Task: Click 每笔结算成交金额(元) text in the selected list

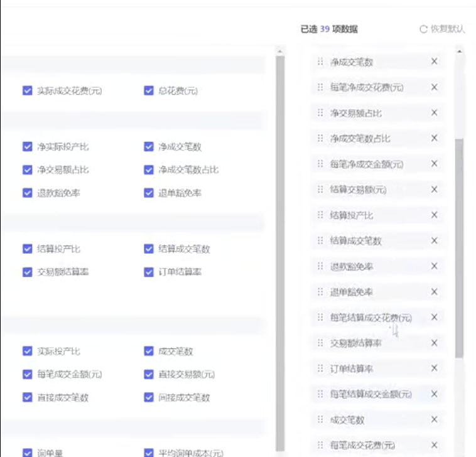Action: [x=371, y=394]
